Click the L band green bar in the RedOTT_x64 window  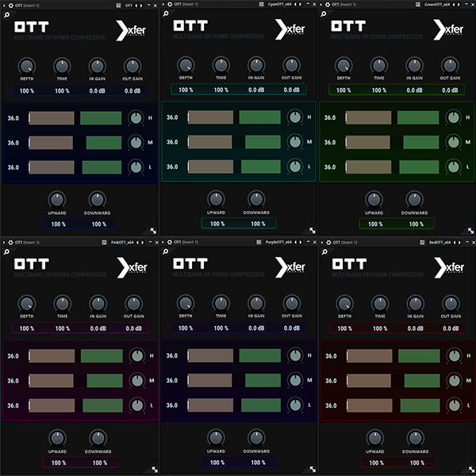[420, 405]
